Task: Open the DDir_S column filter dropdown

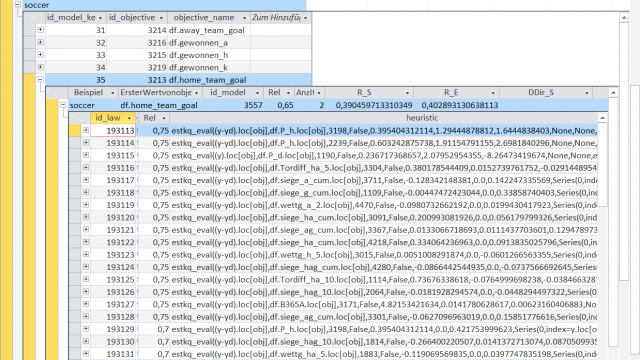Action: [x=587, y=93]
